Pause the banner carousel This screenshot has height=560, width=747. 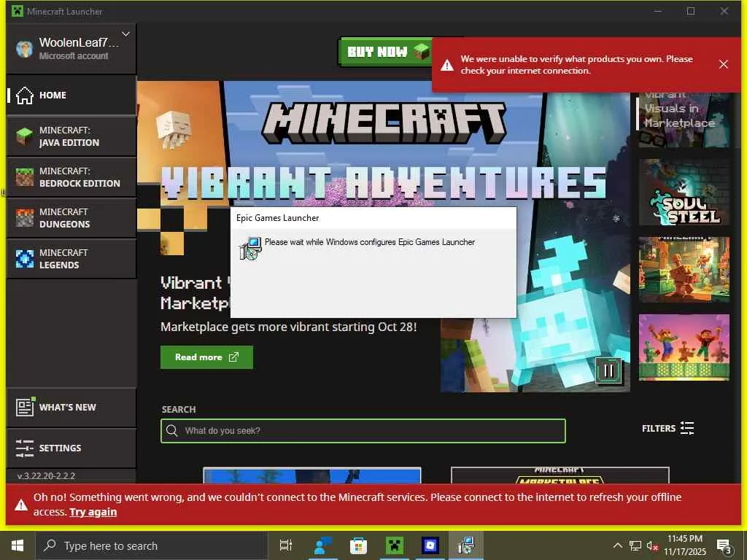[608, 370]
